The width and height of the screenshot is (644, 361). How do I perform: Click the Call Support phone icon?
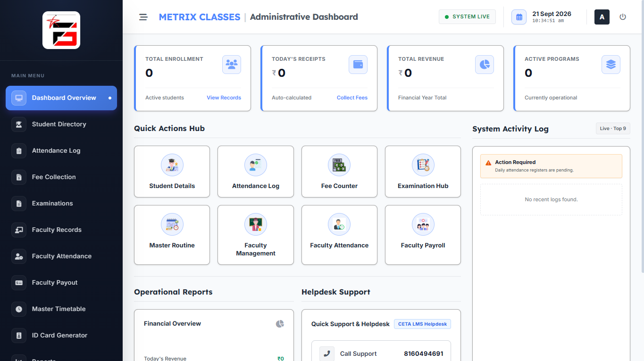[x=327, y=354]
